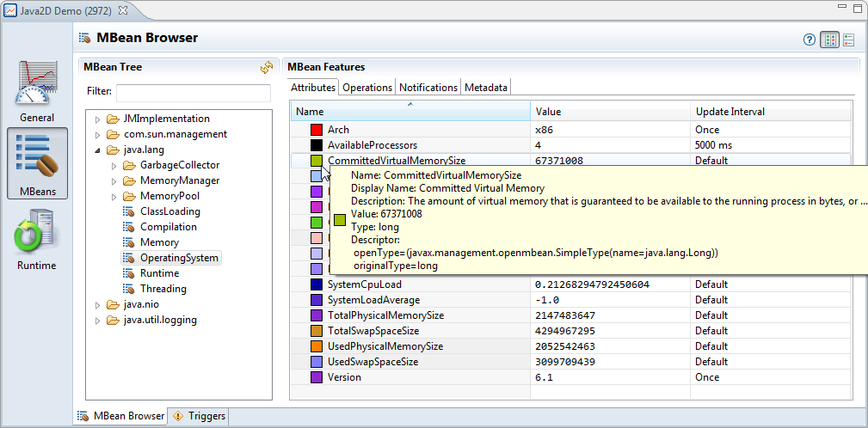Viewport: 868px width, 428px height.
Task: Expand the GarbageCollector folder
Action: pyautogui.click(x=113, y=166)
